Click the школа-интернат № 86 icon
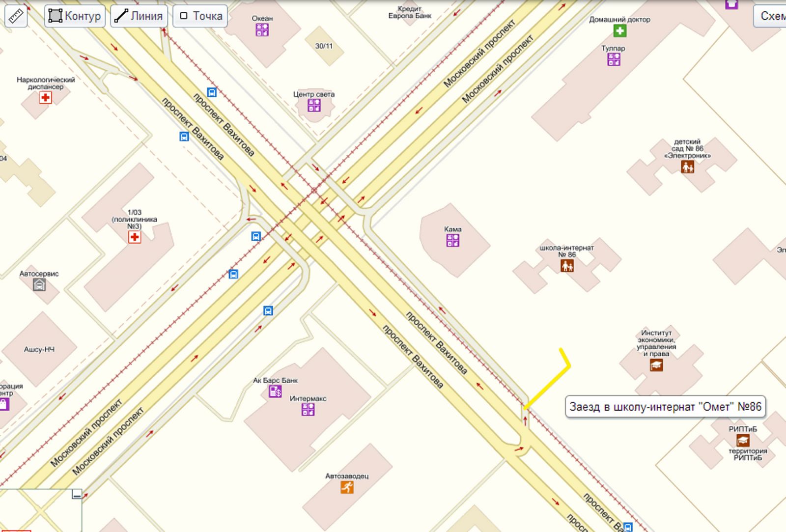Screen dimensions: 786x532 pyautogui.click(x=567, y=266)
